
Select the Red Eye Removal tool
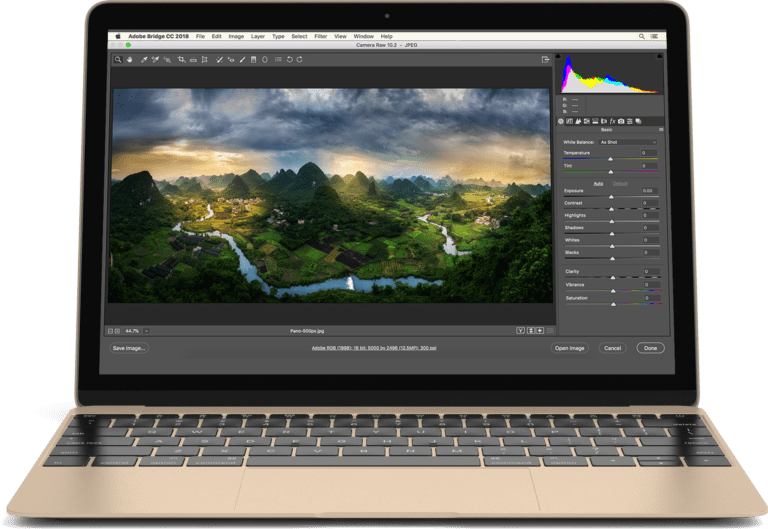click(x=231, y=59)
